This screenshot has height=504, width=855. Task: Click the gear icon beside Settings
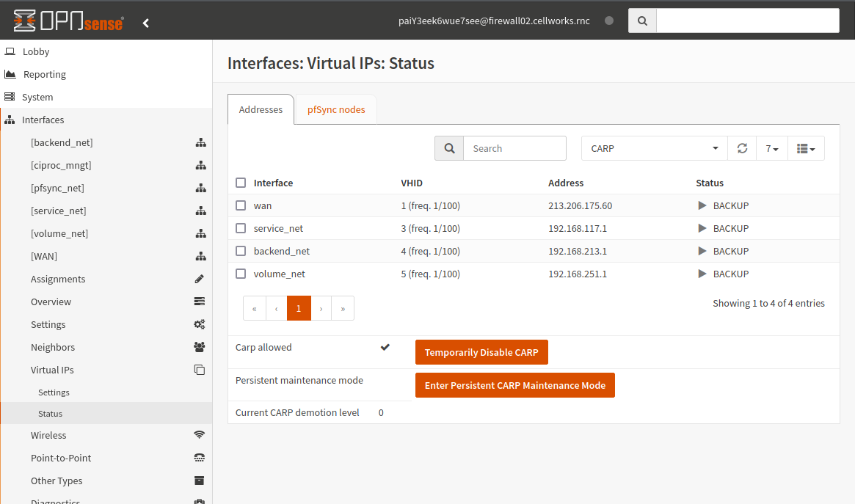click(x=199, y=324)
